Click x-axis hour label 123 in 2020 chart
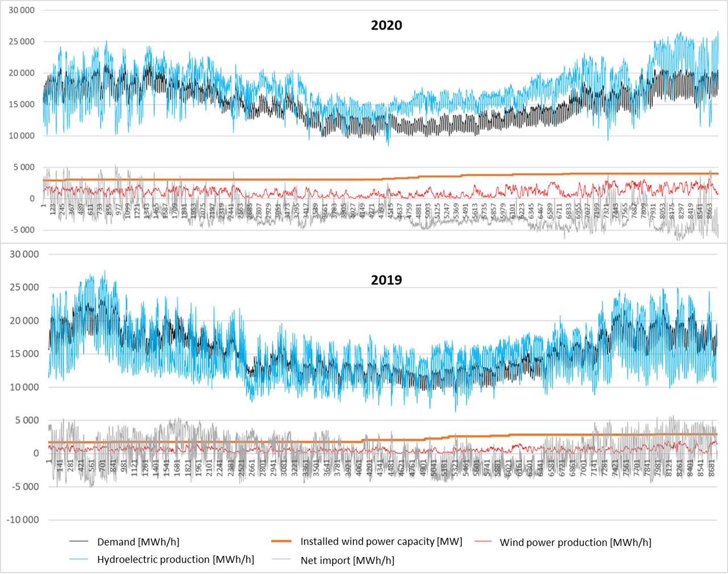Viewport: 728px width, 574px height. click(53, 209)
